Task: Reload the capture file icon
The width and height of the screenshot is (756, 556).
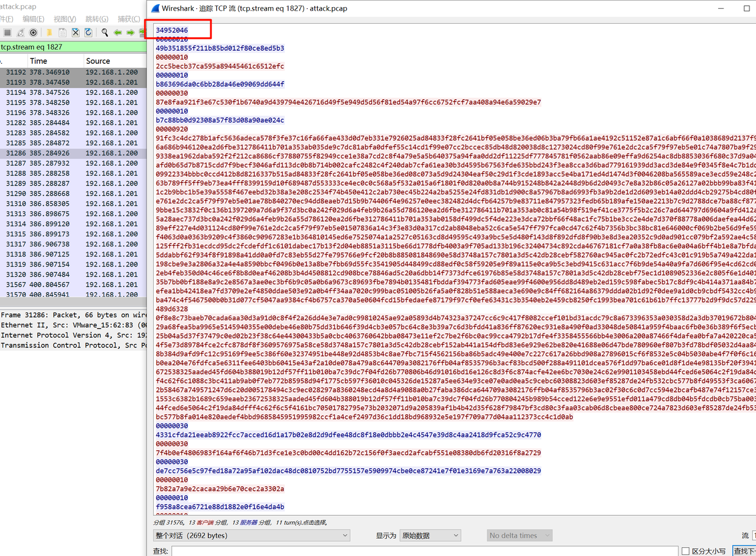Action: coord(89,32)
